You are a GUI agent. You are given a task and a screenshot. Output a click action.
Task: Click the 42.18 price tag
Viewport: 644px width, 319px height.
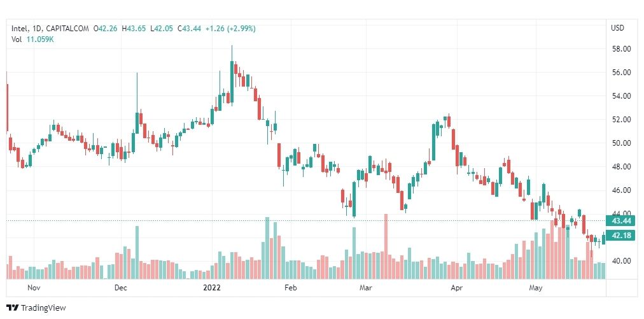[x=620, y=236]
